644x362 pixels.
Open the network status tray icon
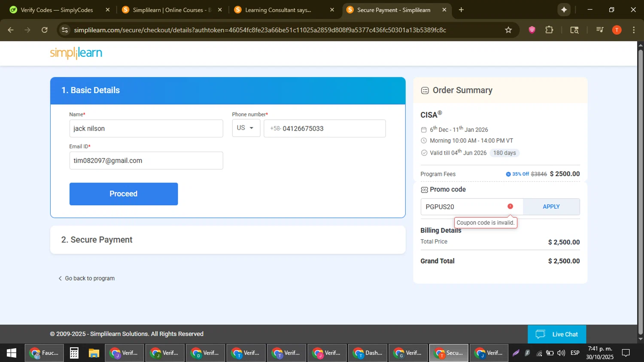[539, 353]
